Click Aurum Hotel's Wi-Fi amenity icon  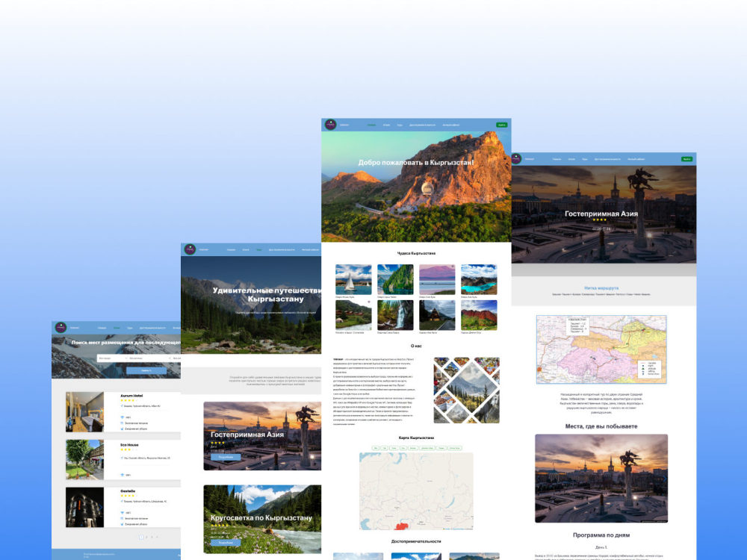[123, 417]
